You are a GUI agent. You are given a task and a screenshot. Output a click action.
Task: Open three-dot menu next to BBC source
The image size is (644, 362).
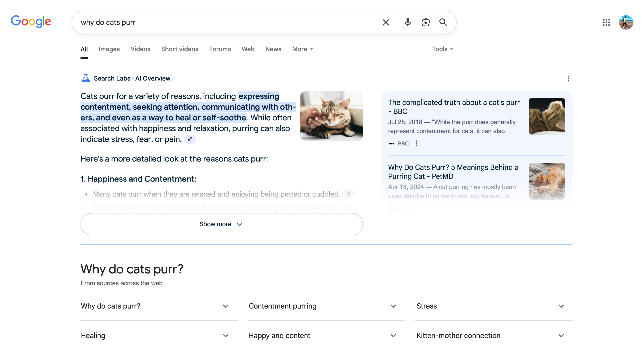[416, 143]
